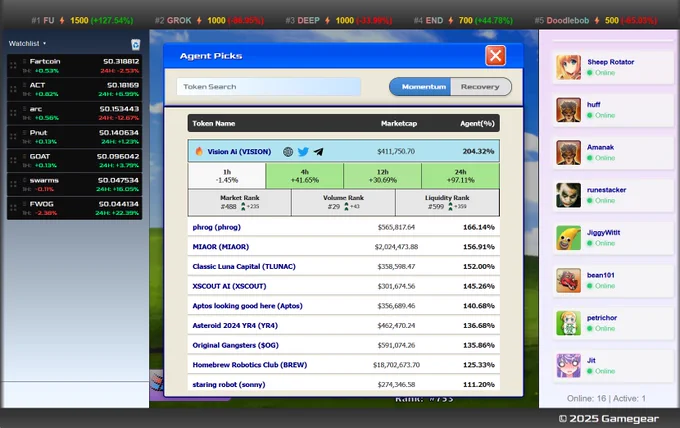Grab the drag handle on Fartcoin row
This screenshot has height=428, width=680.
click(x=13, y=65)
